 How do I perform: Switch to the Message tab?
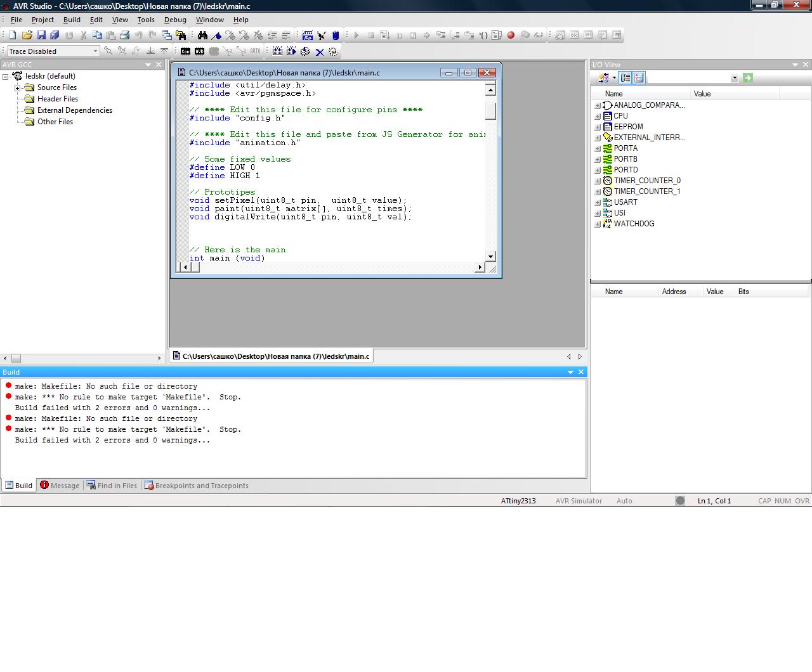click(60, 486)
